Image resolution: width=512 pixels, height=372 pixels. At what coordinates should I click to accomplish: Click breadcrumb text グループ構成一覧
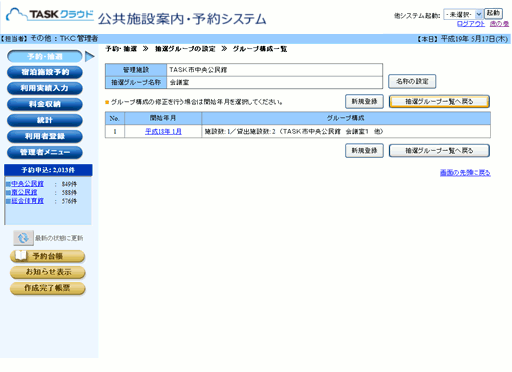point(260,49)
